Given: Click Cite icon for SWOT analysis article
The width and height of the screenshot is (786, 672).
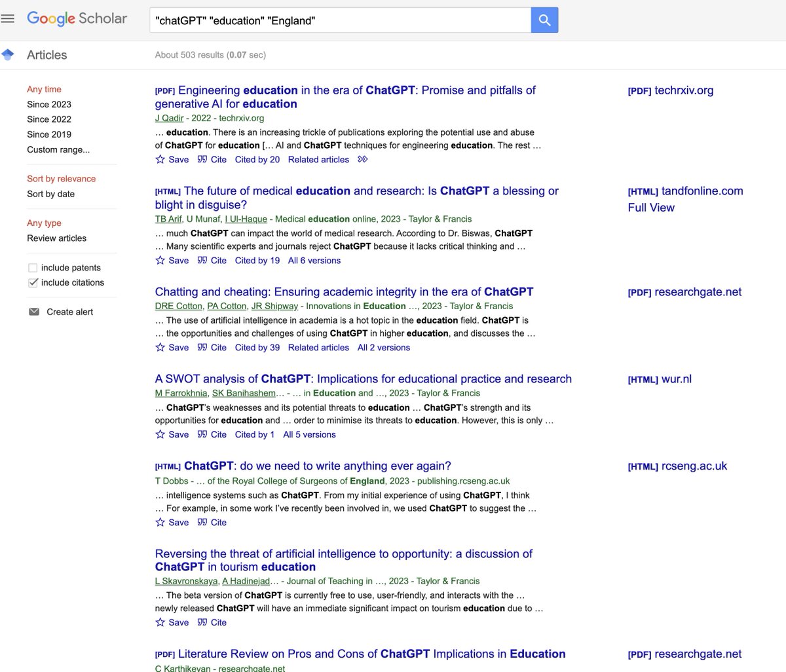Looking at the screenshot, I should coord(202,434).
